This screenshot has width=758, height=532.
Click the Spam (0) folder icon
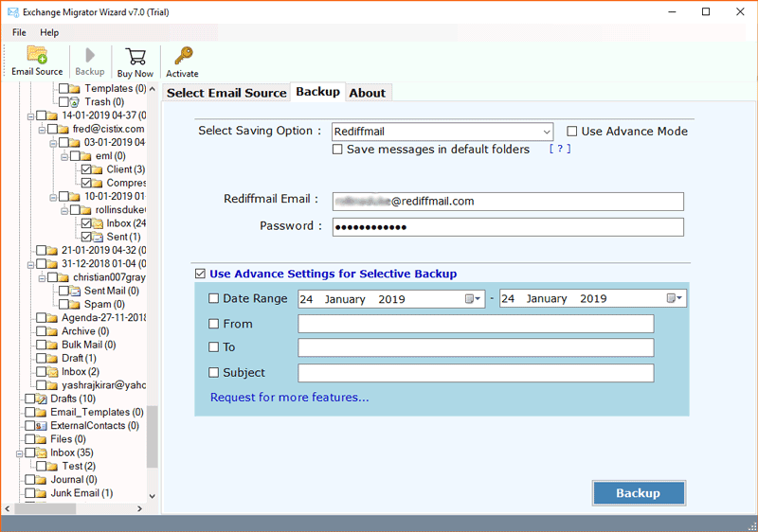click(75, 304)
